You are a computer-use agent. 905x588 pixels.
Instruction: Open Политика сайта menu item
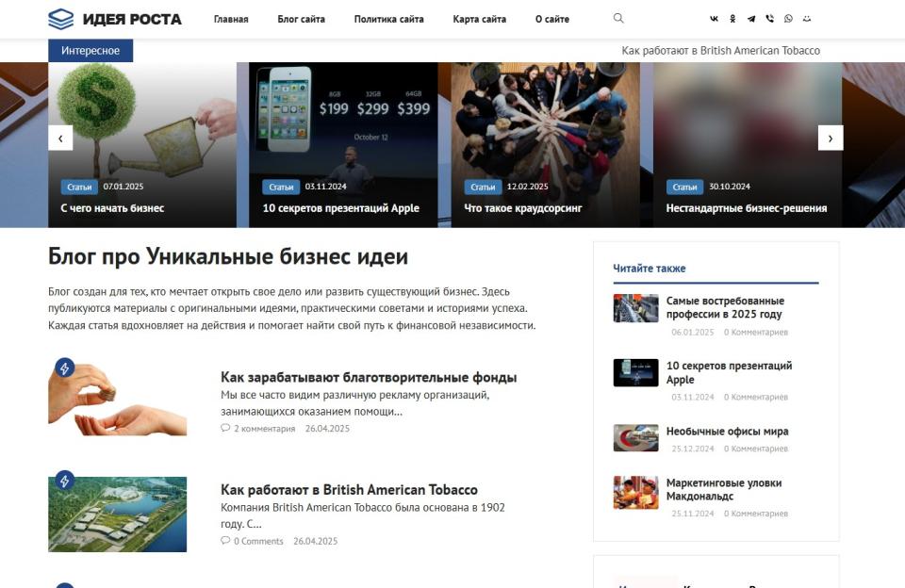[x=389, y=19]
